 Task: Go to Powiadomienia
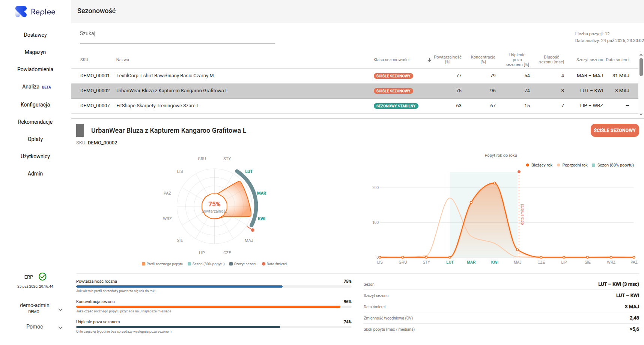click(x=35, y=69)
